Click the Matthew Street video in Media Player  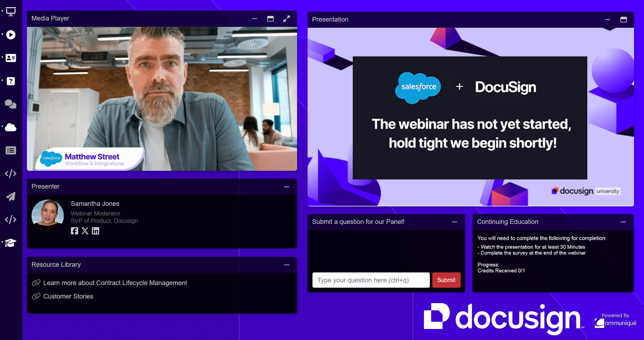click(x=162, y=99)
